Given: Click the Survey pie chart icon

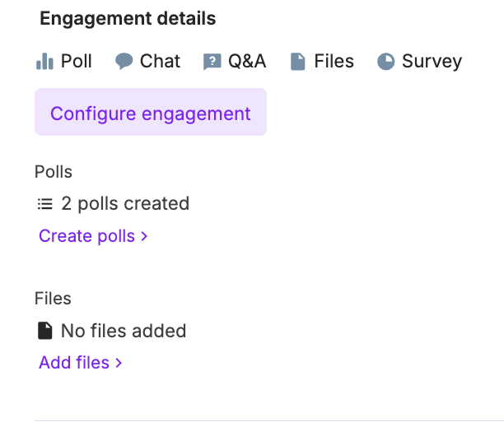Looking at the screenshot, I should 385,62.
